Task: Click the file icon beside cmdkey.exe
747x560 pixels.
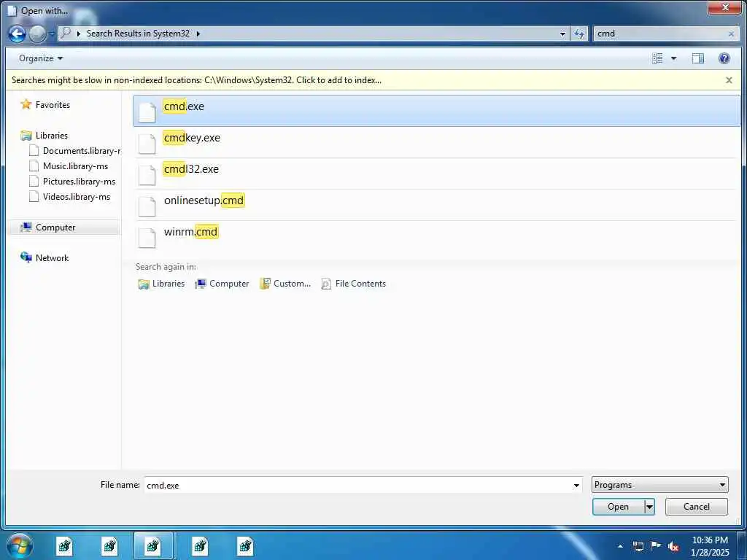Action: [147, 144]
